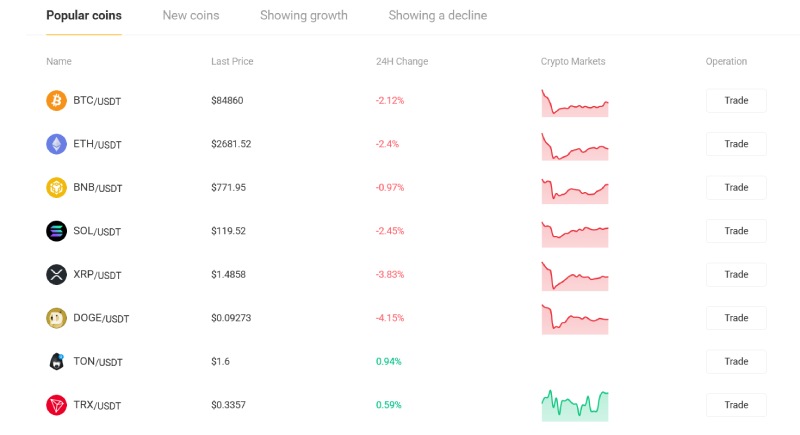This screenshot has height=435, width=800.
Task: Click the Ethereum diamond icon
Action: point(57,144)
